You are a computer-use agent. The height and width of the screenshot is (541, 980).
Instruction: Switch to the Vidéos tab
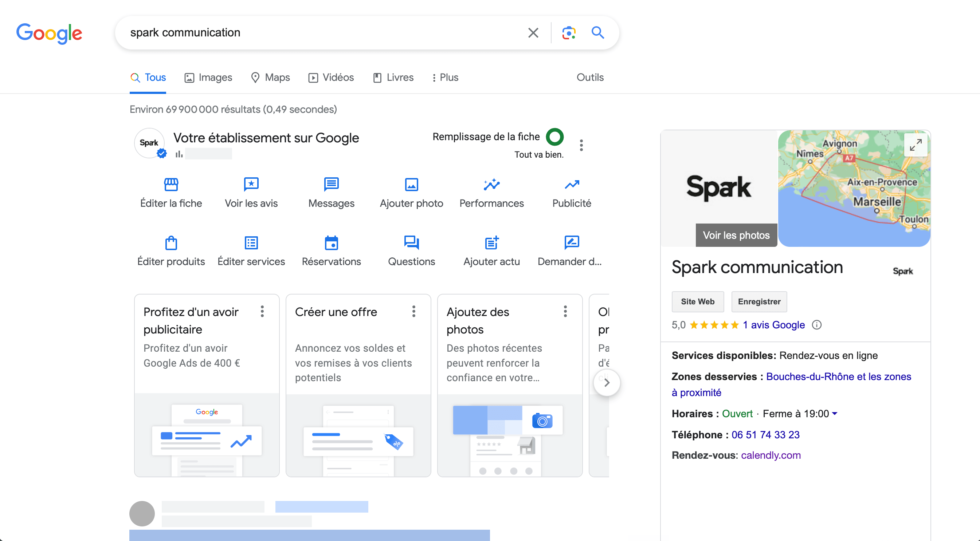tap(331, 78)
